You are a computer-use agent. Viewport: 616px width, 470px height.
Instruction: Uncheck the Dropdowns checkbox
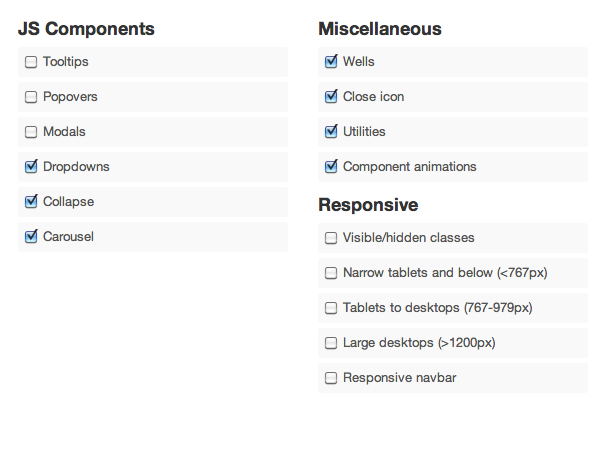point(31,167)
